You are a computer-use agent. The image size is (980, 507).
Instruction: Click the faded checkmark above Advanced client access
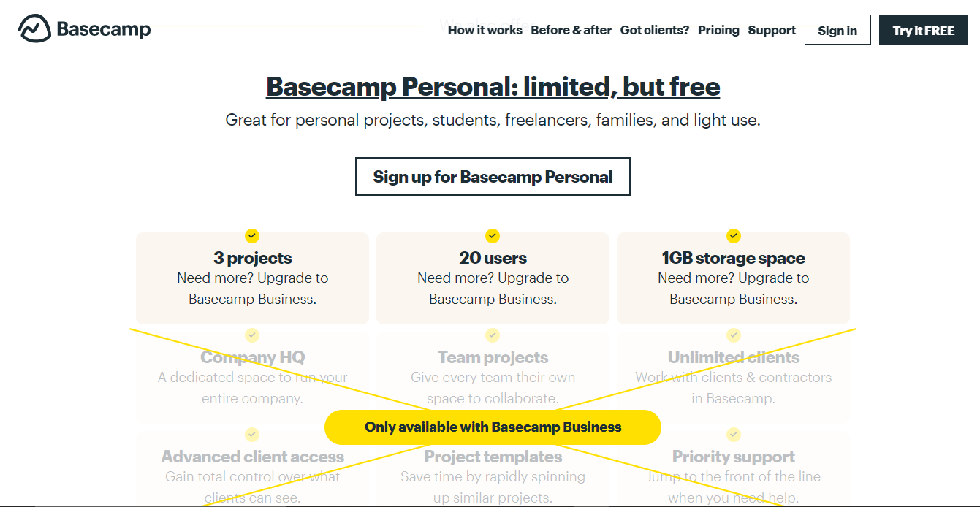252,435
